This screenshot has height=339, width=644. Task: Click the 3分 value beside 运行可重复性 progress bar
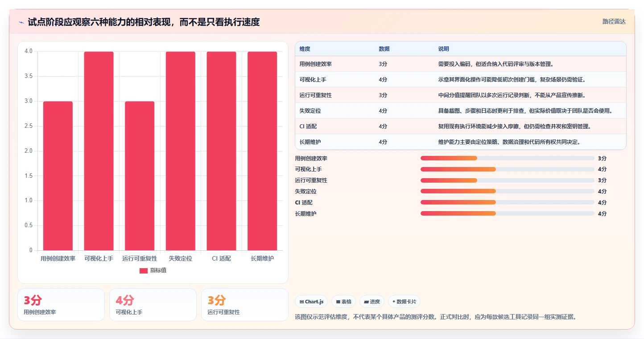coord(602,180)
